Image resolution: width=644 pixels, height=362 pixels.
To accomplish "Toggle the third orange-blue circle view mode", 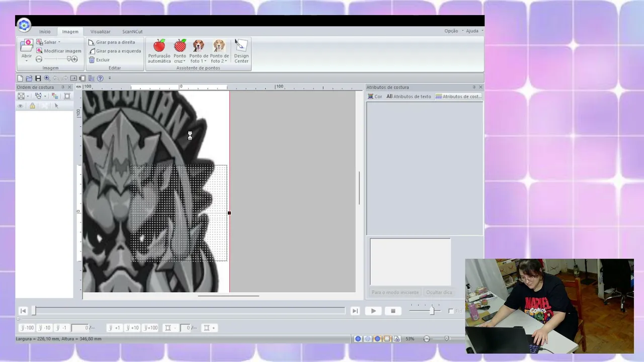I will pos(377,339).
